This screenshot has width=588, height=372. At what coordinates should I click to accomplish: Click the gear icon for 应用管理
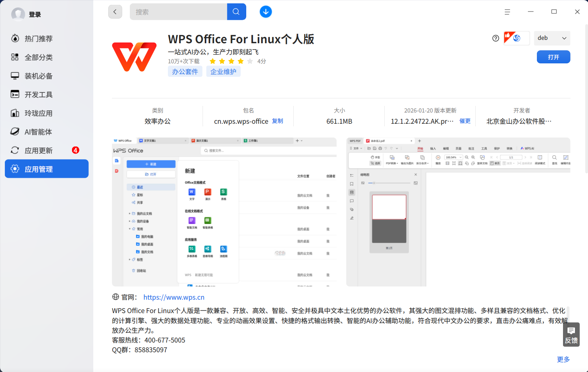(x=15, y=169)
